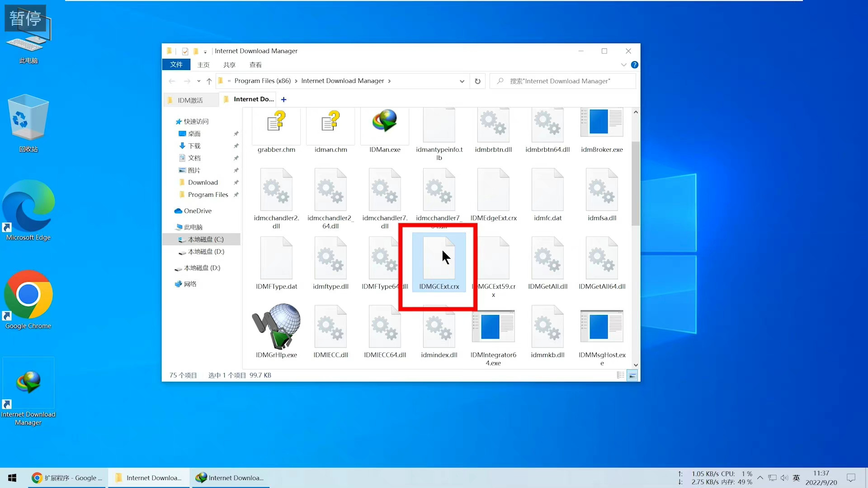This screenshot has height=488, width=868.
Task: Click the up one level arrow
Action: point(209,81)
